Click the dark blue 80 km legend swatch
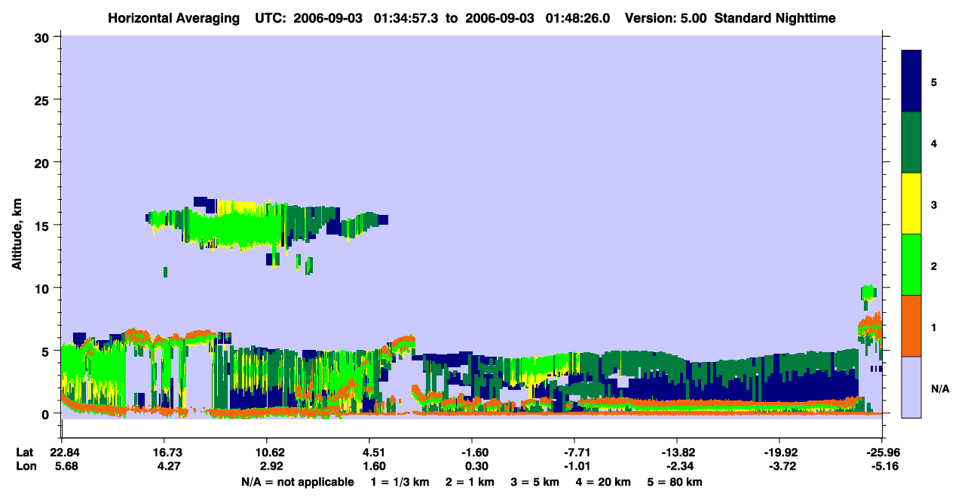Viewport: 980px width, 503px height. (911, 81)
